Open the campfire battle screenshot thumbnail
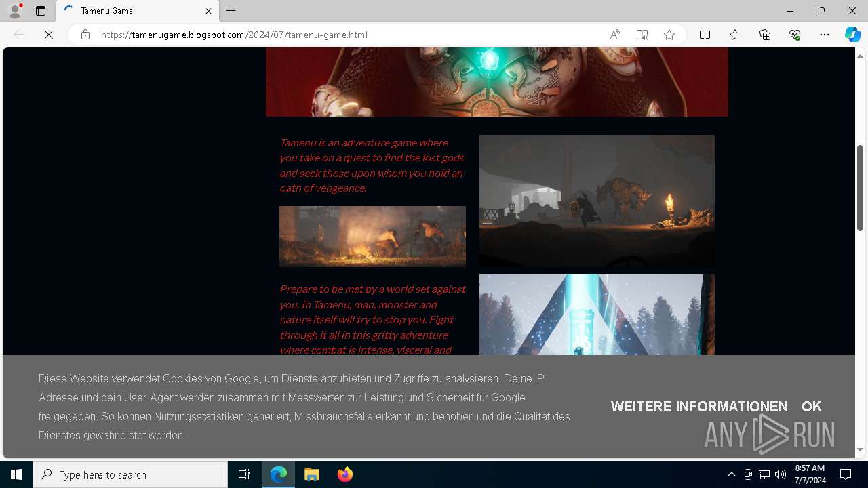The image size is (868, 488). coord(372,237)
